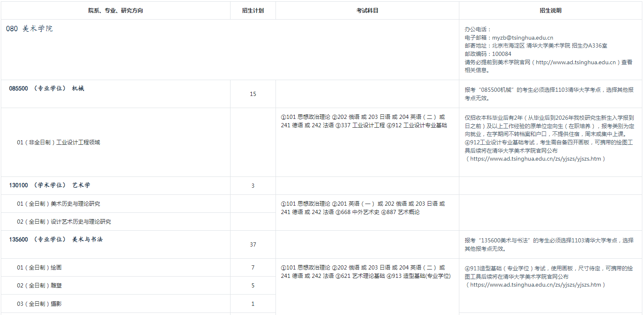Click the yjszs.htm URL in the 912工业设计 note
This screenshot has height=315, width=644.
tap(535, 159)
